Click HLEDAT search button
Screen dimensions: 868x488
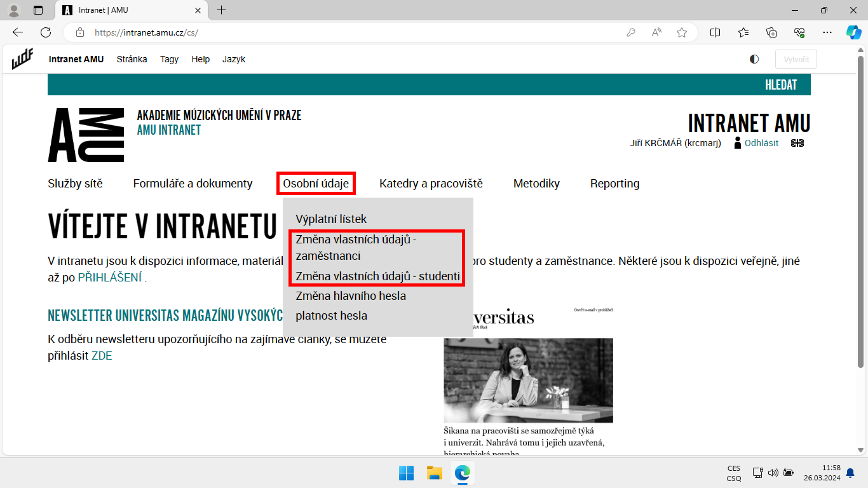point(781,85)
